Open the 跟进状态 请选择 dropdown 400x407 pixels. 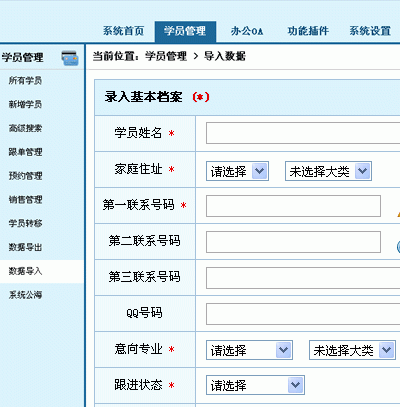click(255, 385)
